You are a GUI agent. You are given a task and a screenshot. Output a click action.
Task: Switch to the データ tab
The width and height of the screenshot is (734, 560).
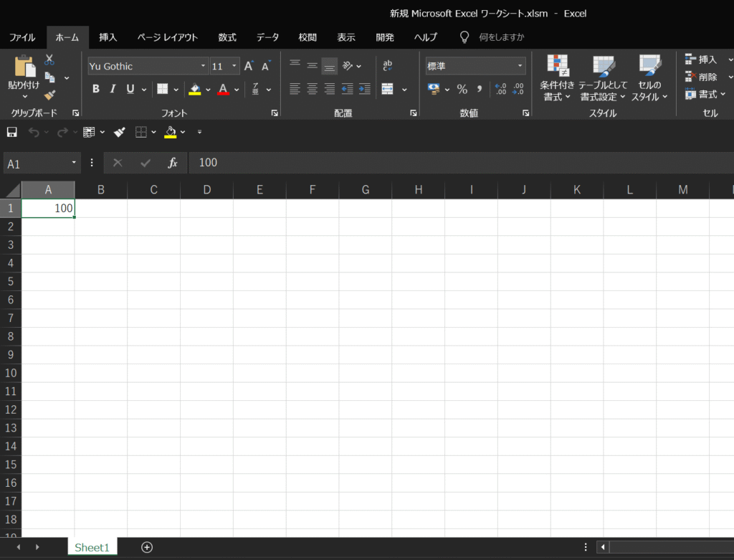[267, 37]
